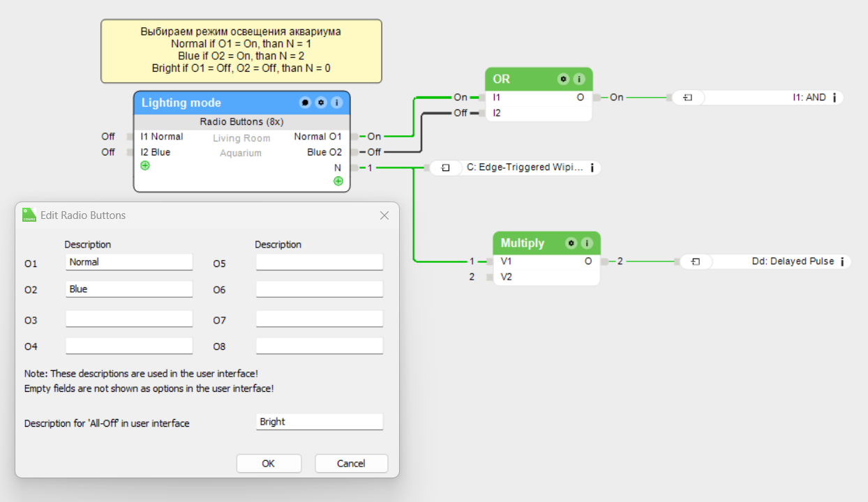Click the empty O4 description field
Screen dimensions: 868x502
[x=129, y=346]
